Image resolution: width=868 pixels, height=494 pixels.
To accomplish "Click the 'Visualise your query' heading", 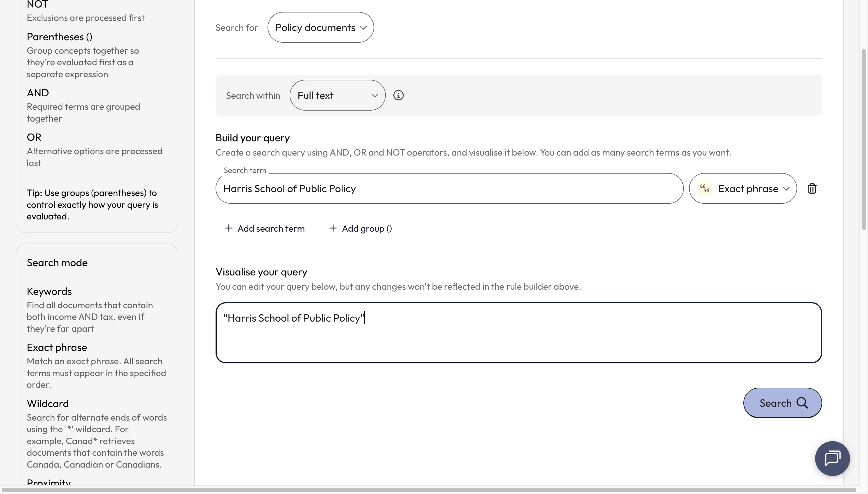I will point(261,272).
